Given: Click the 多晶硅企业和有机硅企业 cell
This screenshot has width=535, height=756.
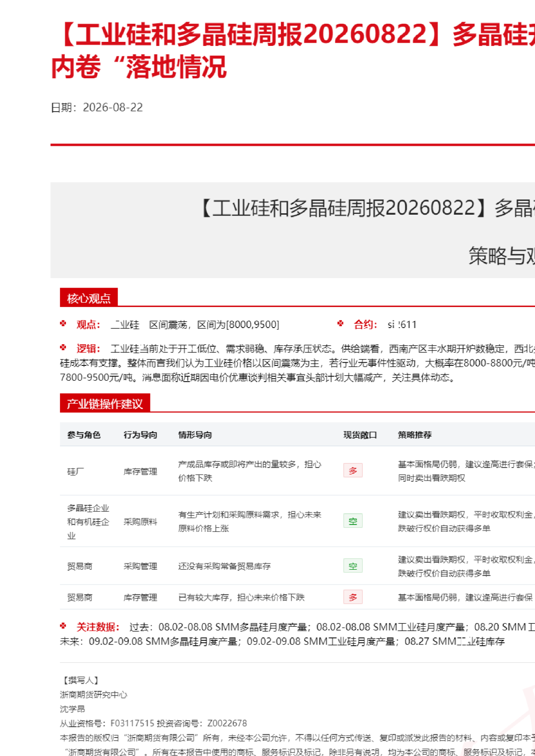Looking at the screenshot, I should [88, 522].
